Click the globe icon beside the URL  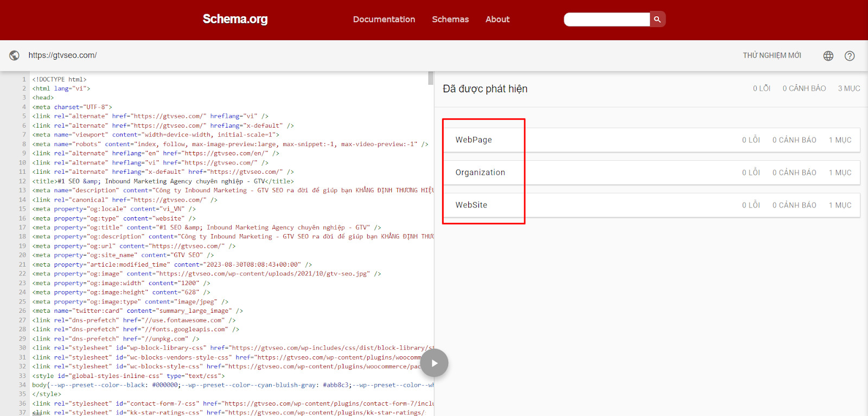[x=15, y=55]
